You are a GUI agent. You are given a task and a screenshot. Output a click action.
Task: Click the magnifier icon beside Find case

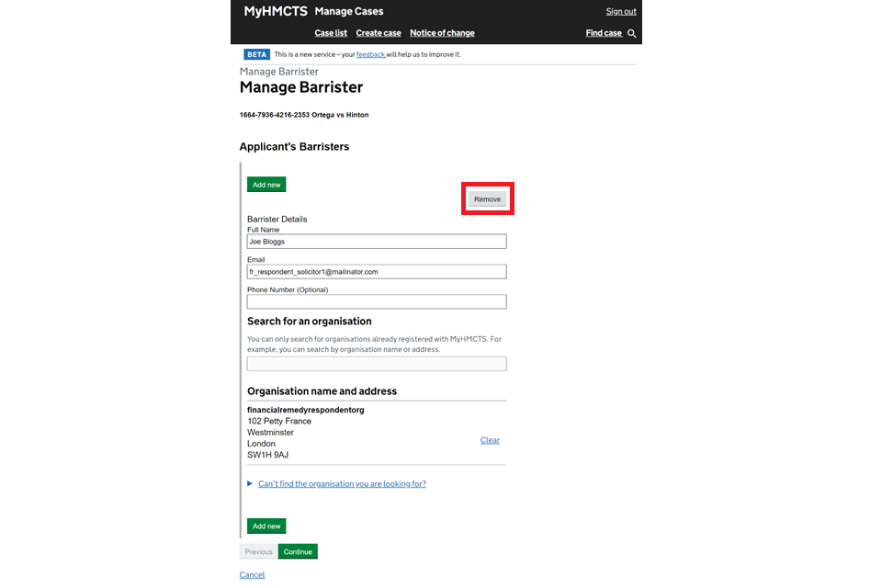[631, 33]
